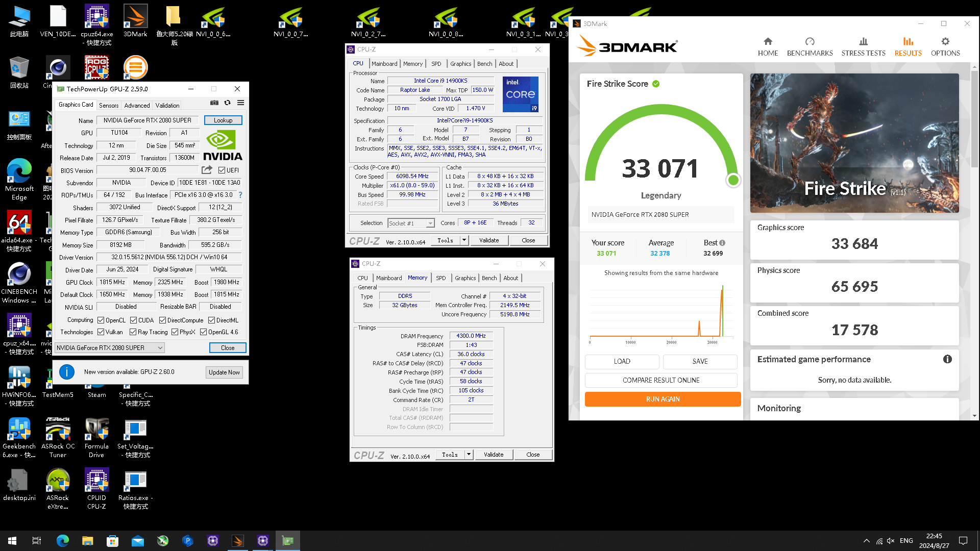Screen dimensions: 980x551
Task: Click the GPU-Z Lookup button
Action: 223,120
